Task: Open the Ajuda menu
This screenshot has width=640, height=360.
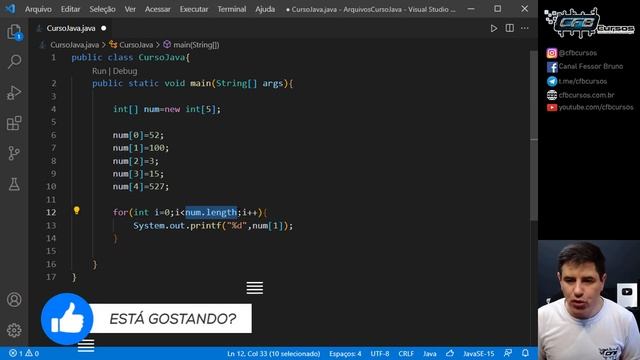Action: [x=265, y=9]
